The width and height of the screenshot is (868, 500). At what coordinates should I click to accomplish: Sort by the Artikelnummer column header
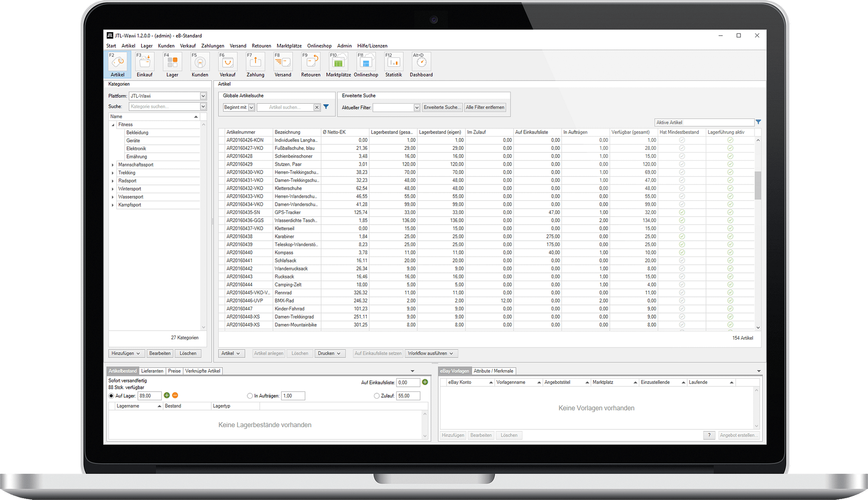pyautogui.click(x=249, y=132)
